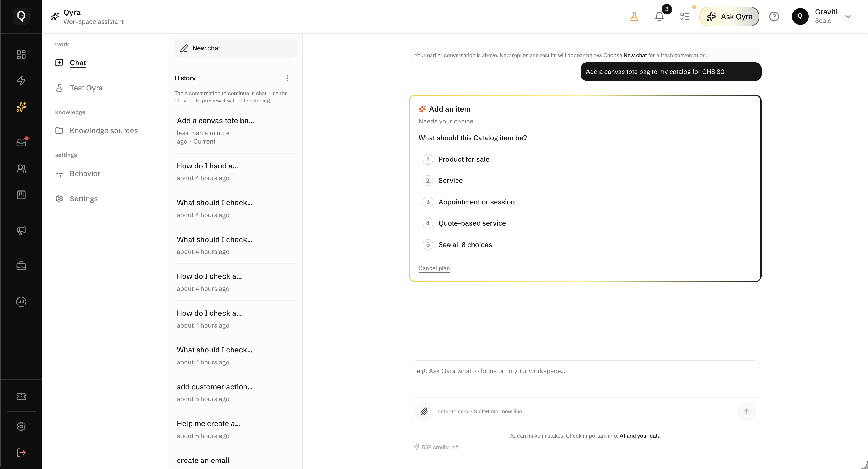Screen dimensions: 868x469
Task: Click the user message about canvas tote bag
Action: coord(671,72)
